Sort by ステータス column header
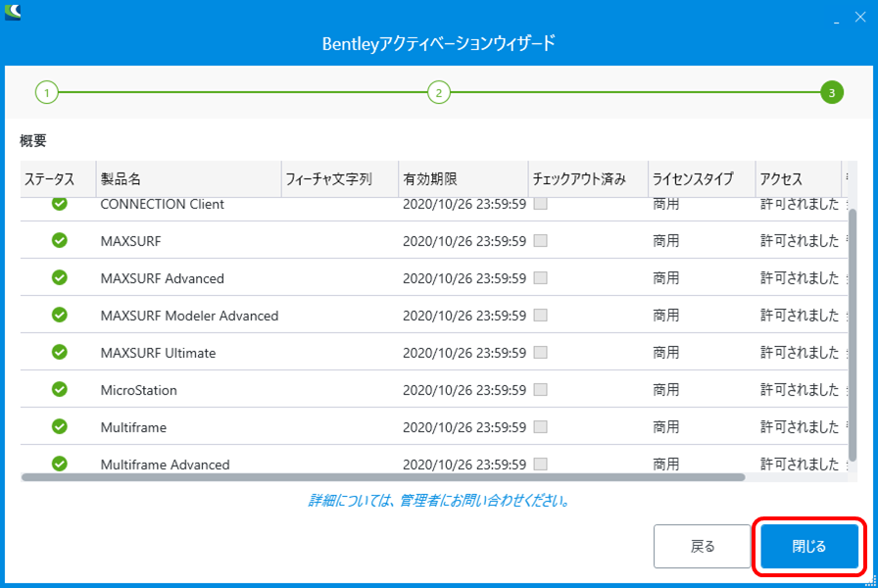 click(x=58, y=179)
